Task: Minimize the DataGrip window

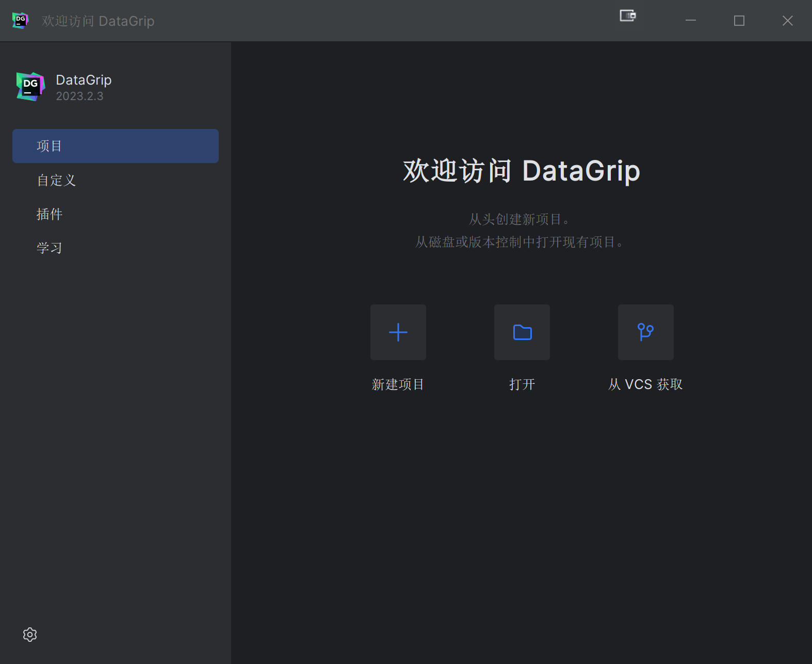Action: [691, 21]
